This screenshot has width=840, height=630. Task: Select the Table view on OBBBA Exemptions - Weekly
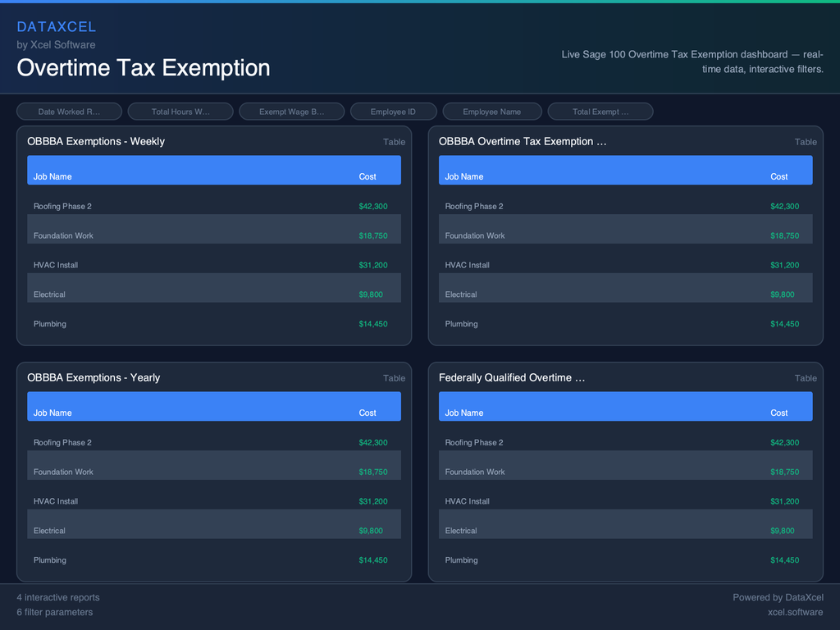395,141
